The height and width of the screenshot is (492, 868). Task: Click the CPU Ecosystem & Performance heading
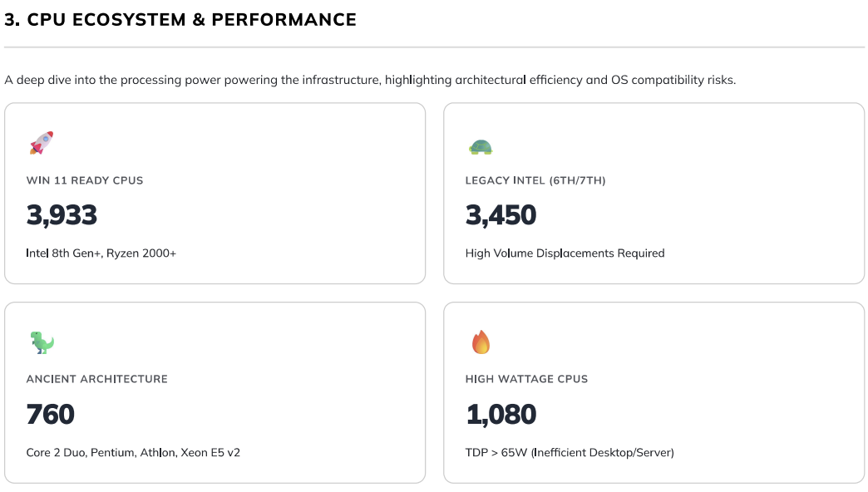tap(180, 20)
